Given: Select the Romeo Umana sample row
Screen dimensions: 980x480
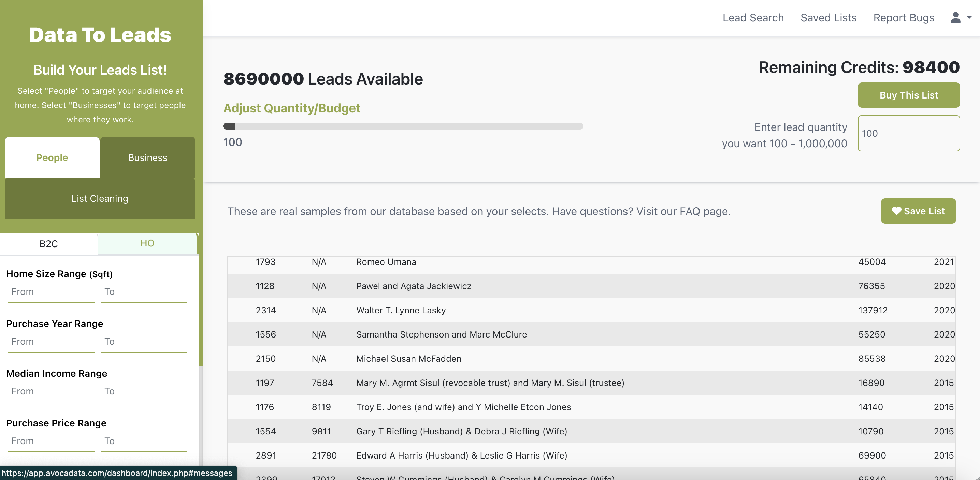Looking at the screenshot, I should [x=386, y=262].
